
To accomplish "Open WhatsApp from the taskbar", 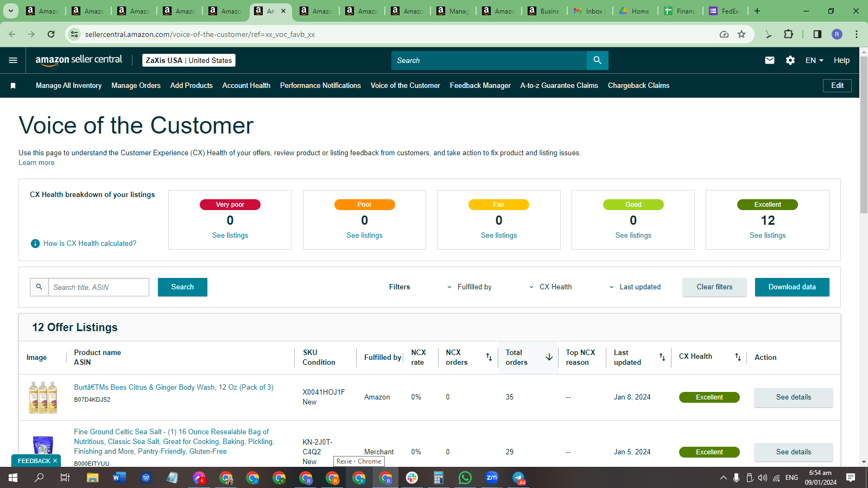I will point(465,478).
